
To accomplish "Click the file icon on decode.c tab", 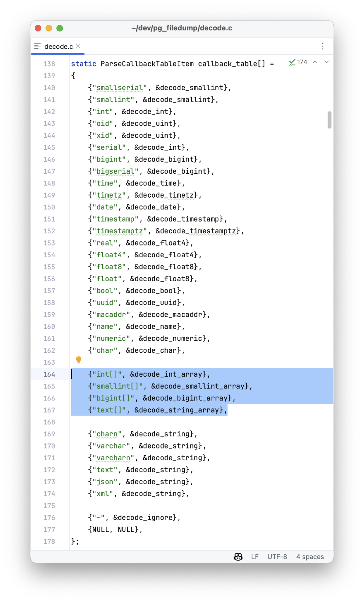I will (37, 46).
